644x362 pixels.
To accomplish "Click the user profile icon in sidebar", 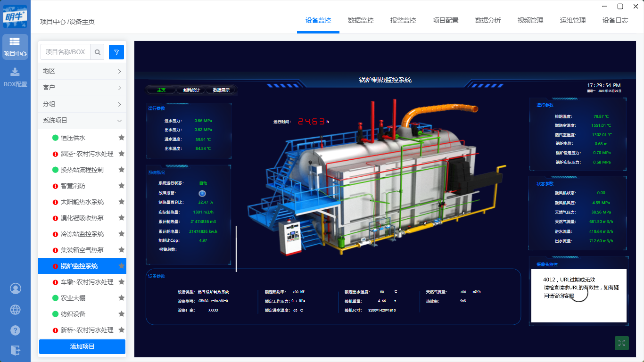I will (x=16, y=288).
